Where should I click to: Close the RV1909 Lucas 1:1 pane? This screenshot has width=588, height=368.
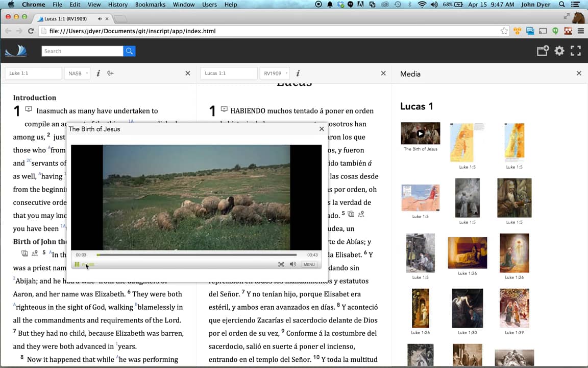383,73
